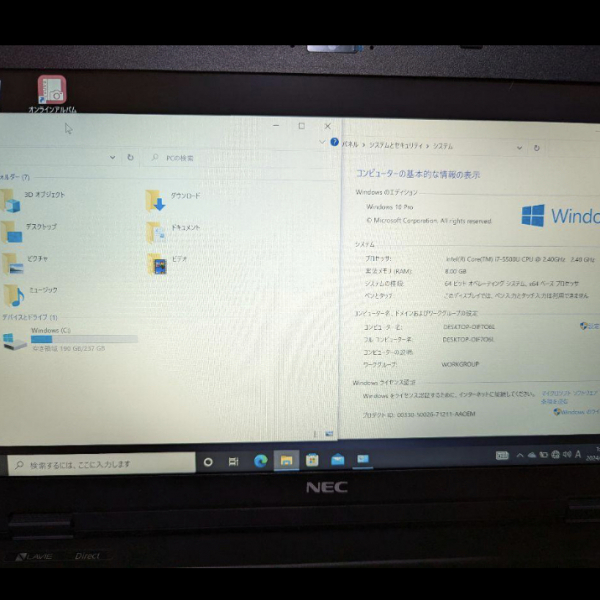Viewport: 600px width, 600px height.
Task: Click the Windows のライセンス認証 shield link
Action: pos(577,412)
